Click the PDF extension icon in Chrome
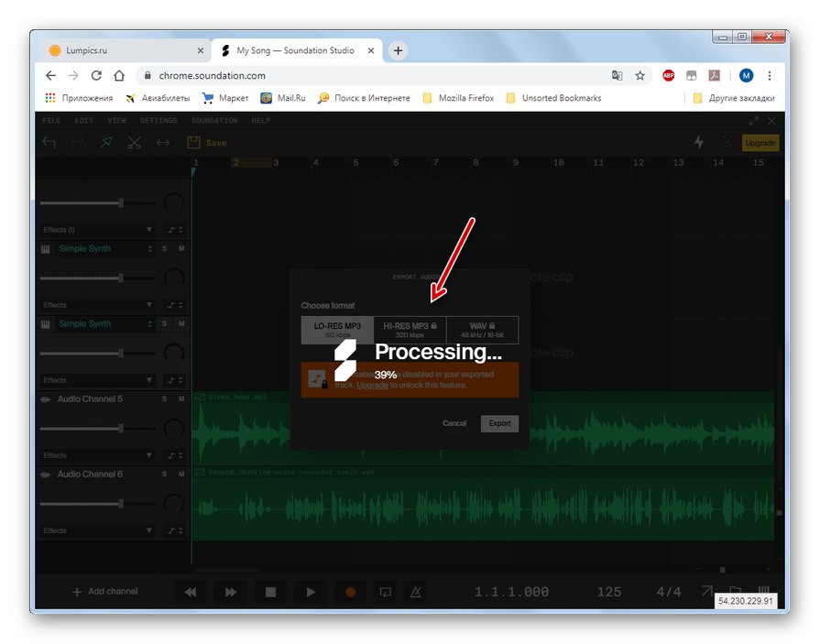This screenshot has height=644, width=820. (715, 76)
